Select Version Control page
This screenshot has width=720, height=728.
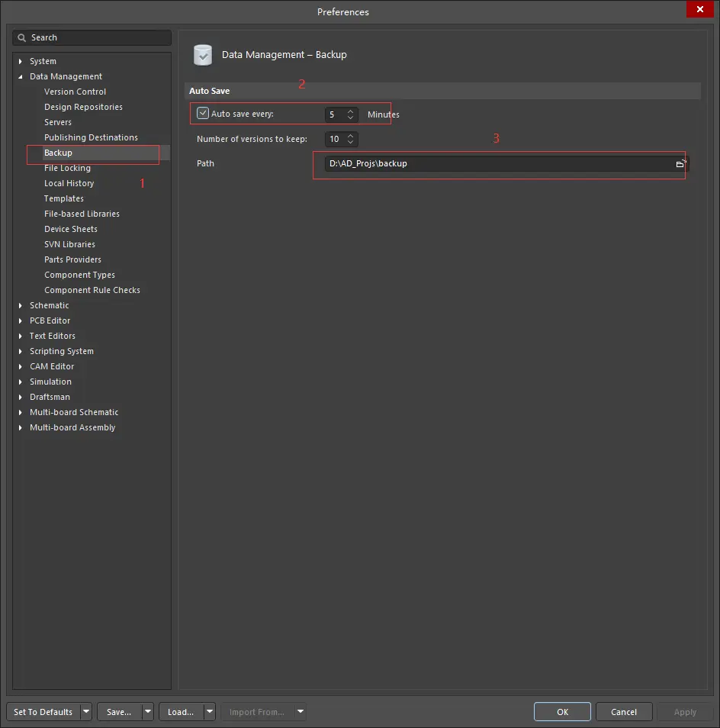click(76, 92)
